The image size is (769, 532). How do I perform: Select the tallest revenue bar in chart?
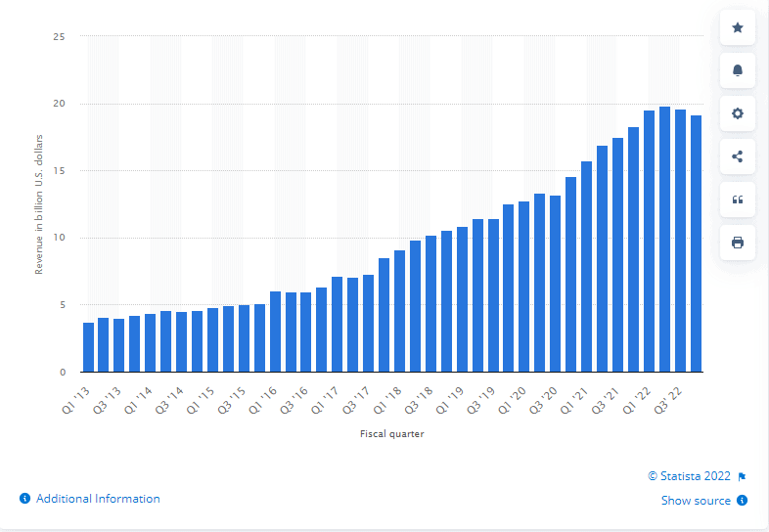(x=665, y=240)
